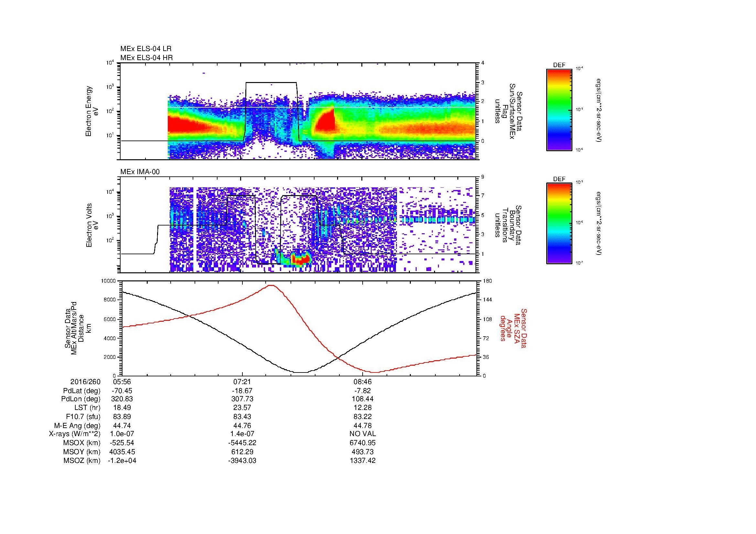Click the Electron Energy eV axis label
Screen dimensions: 756x534
(x=92, y=111)
